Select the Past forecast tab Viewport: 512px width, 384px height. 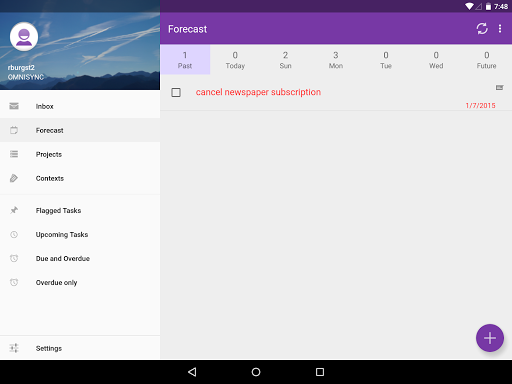pos(185,60)
